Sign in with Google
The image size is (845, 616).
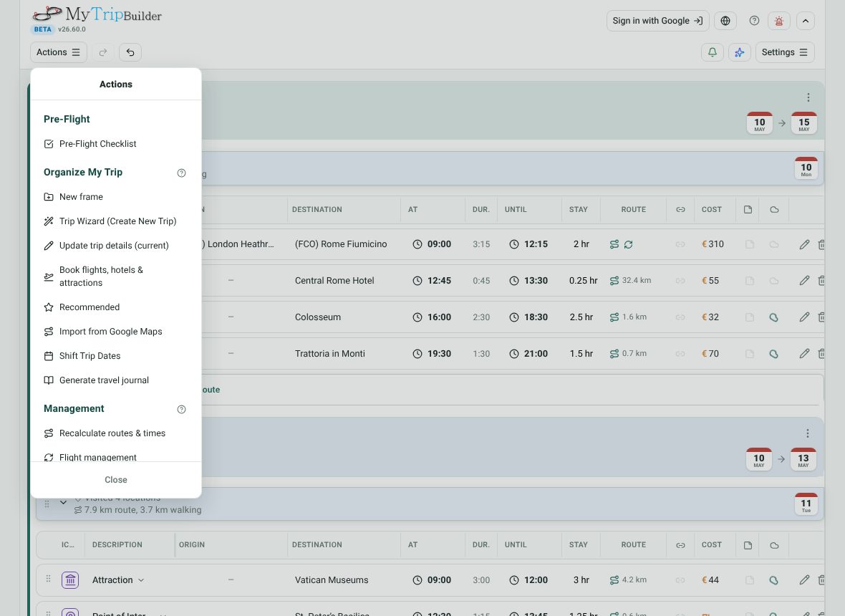(657, 21)
